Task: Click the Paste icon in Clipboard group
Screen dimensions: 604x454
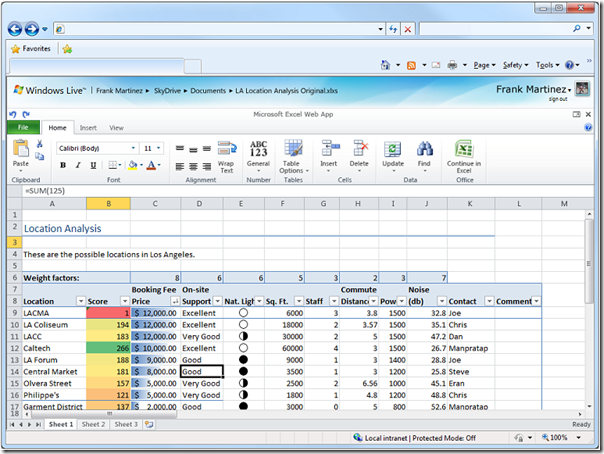Action: [x=21, y=149]
